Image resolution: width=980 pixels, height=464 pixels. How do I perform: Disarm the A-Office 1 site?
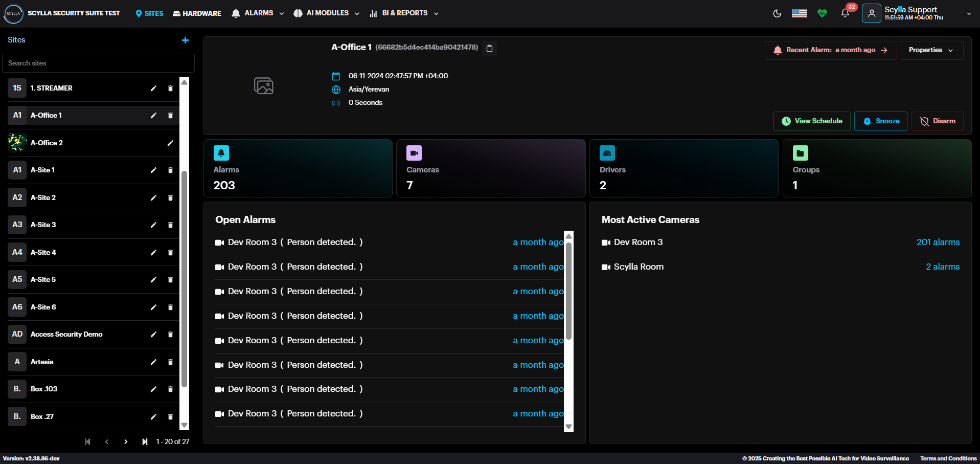point(937,121)
